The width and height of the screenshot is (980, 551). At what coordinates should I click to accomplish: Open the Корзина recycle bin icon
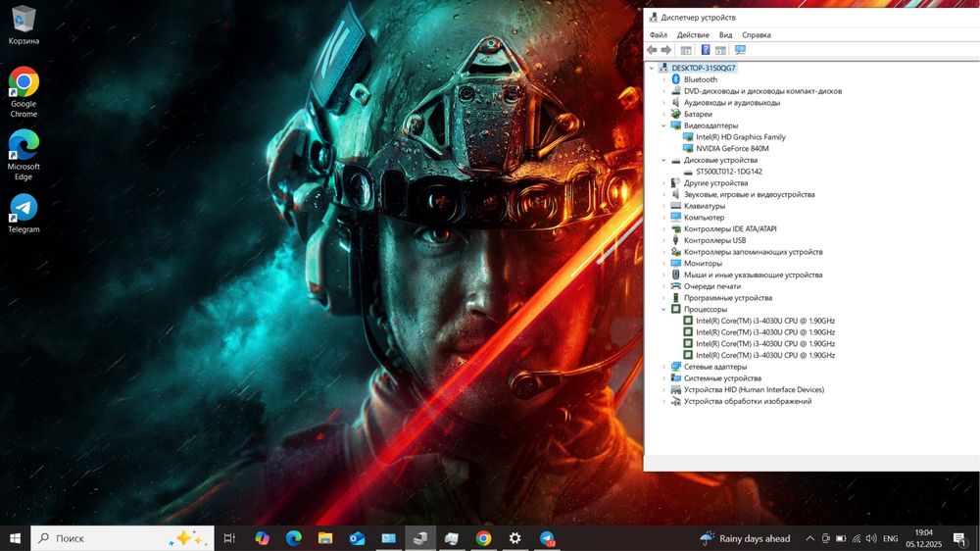pyautogui.click(x=24, y=25)
